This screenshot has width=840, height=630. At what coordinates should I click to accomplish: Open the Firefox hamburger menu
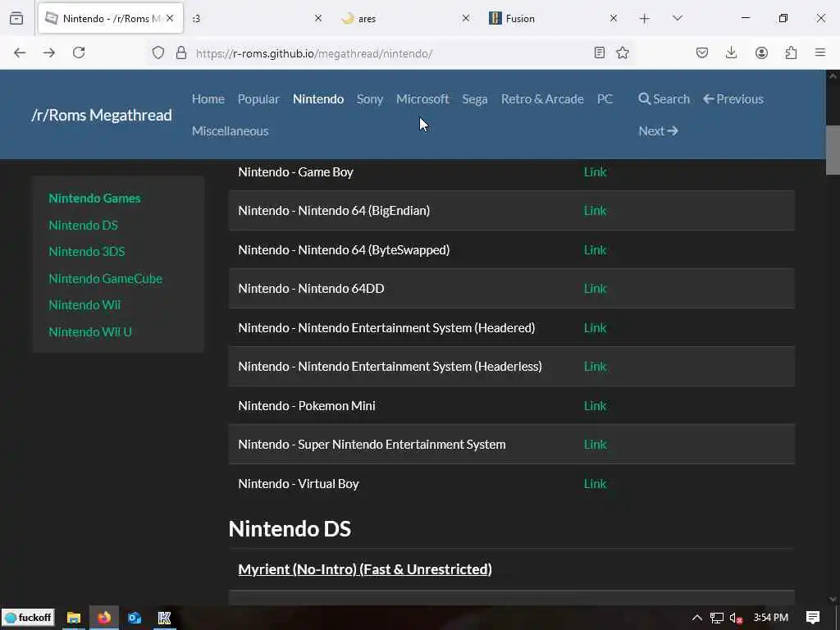pyautogui.click(x=820, y=52)
